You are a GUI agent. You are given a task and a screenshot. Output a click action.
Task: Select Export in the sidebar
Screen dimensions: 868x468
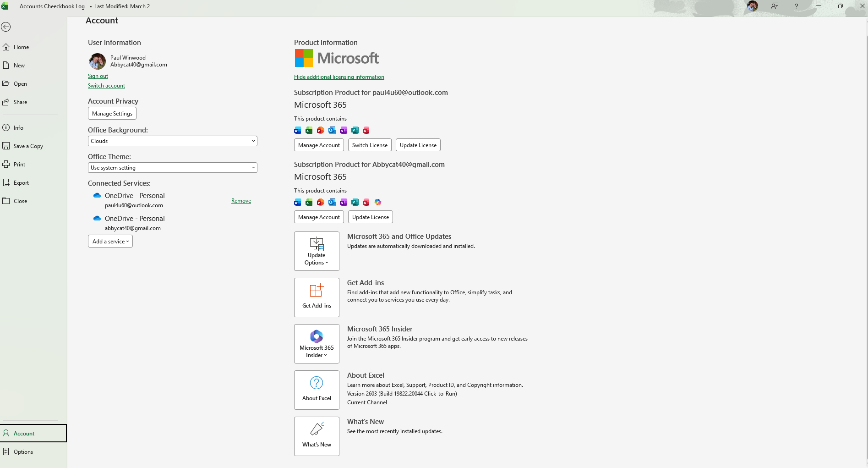33,183
